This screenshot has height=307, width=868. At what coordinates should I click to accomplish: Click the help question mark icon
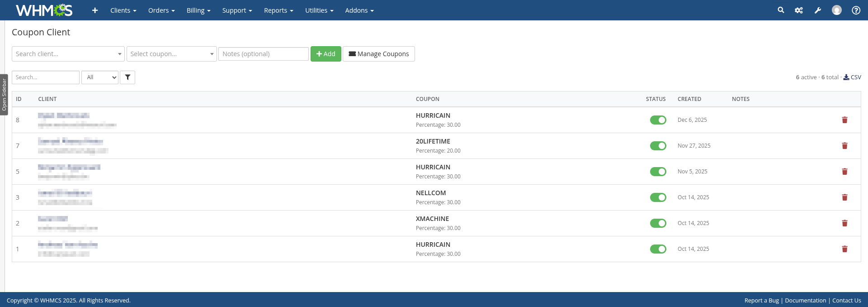tap(856, 10)
